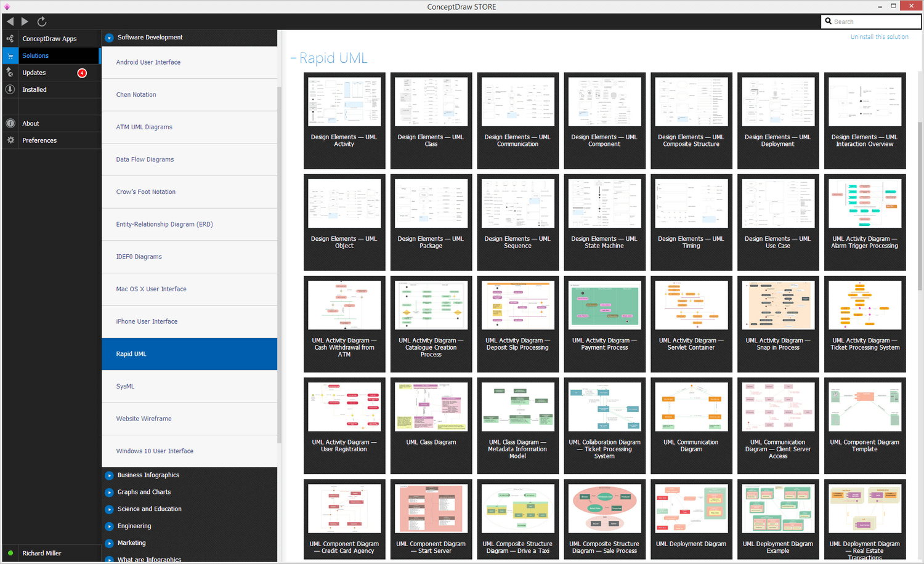
Task: Select iPhone User Interface solution
Action: click(189, 321)
